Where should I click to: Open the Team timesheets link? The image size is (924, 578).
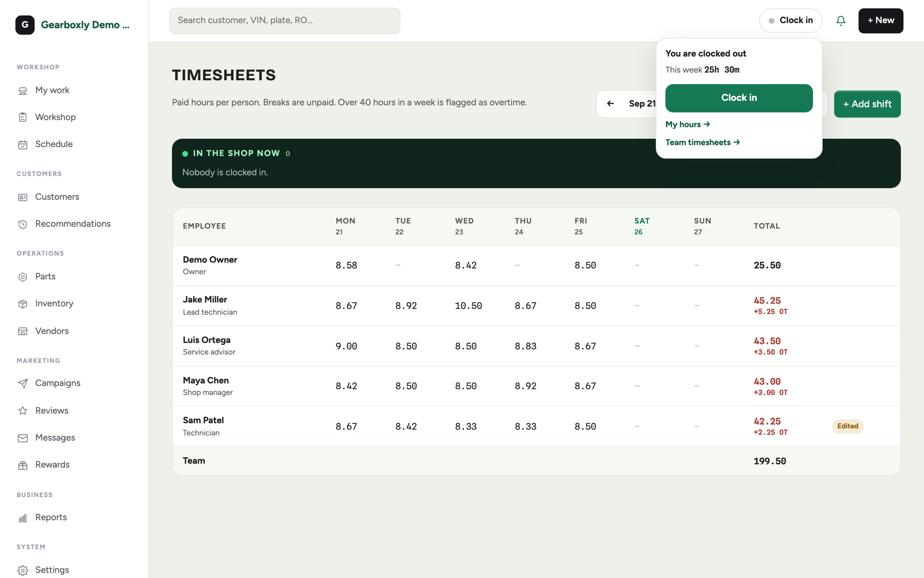tap(703, 142)
